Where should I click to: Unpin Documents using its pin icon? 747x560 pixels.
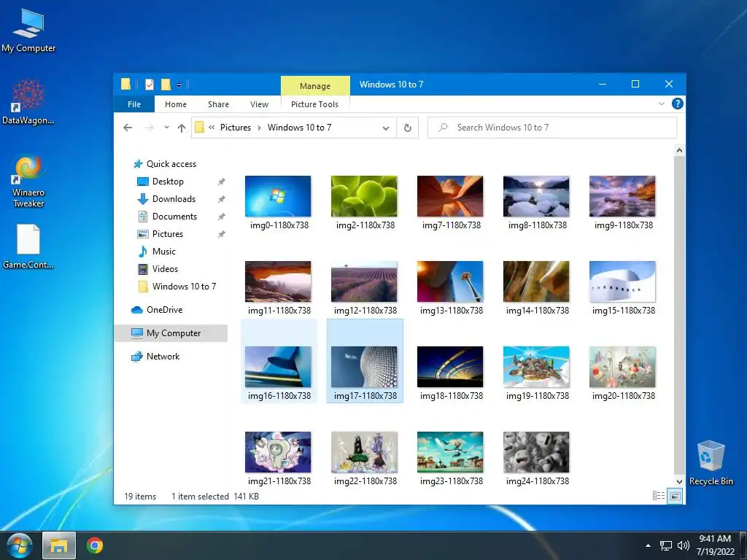(x=222, y=217)
